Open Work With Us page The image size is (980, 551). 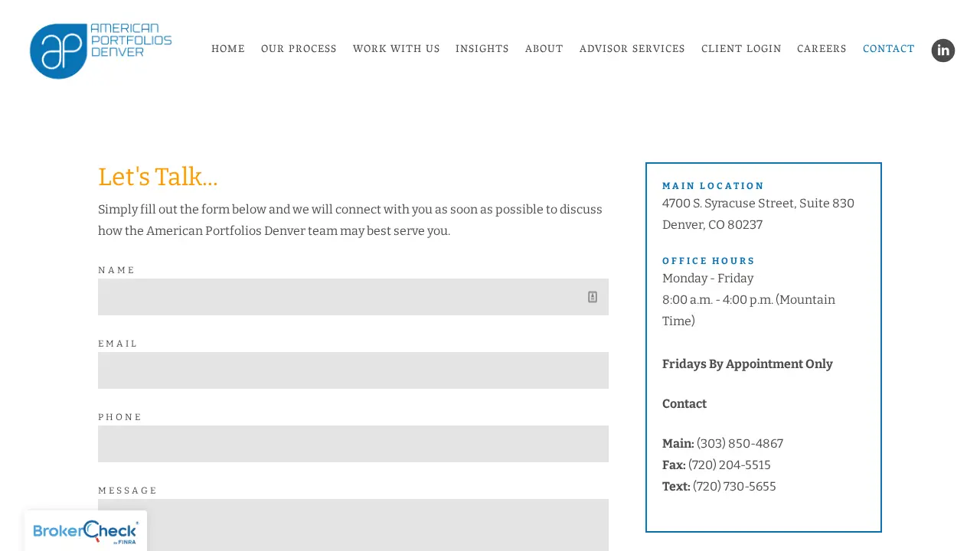397,49
